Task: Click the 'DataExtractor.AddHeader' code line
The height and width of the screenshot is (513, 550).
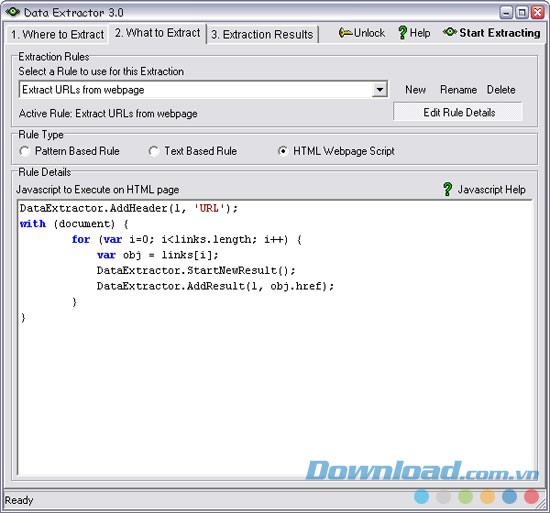Action: (129, 209)
